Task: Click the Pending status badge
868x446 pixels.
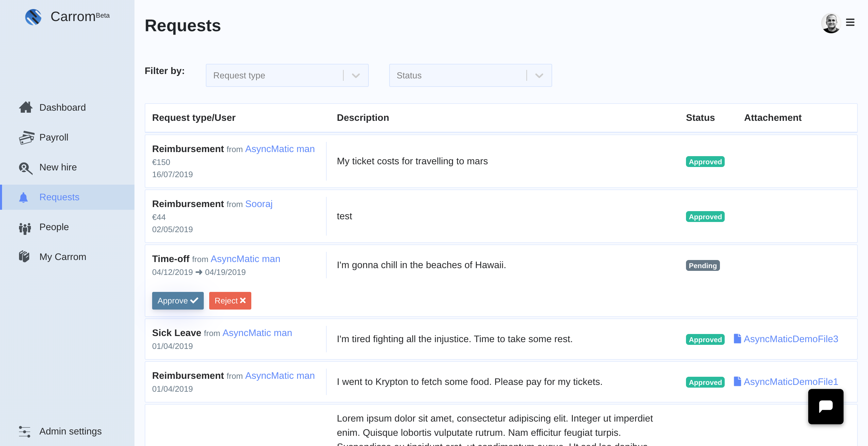Action: 702,265
